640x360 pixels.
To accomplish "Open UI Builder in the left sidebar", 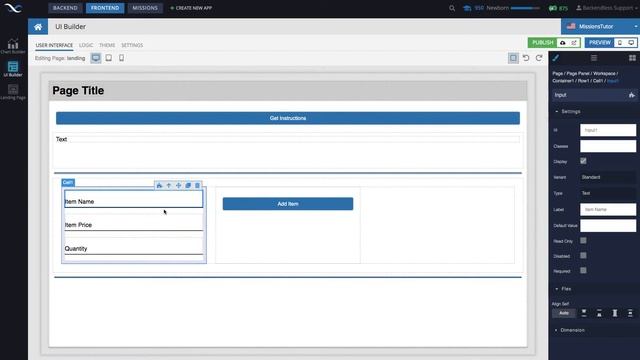I will pos(13,69).
